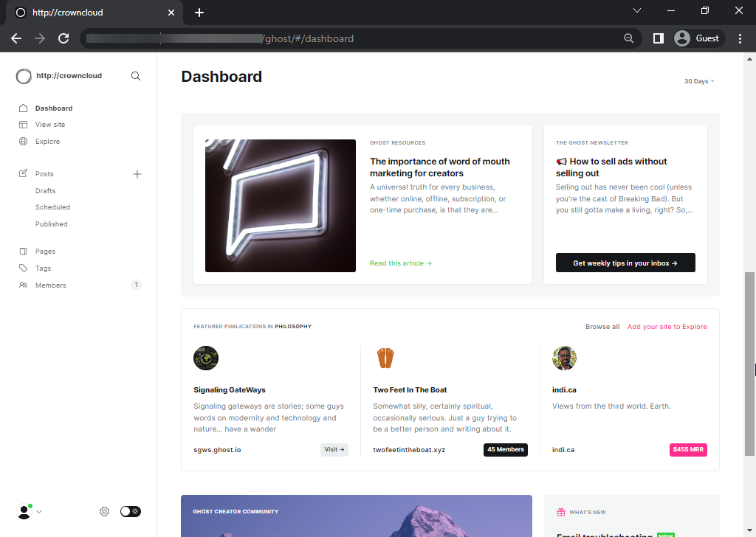Click the crowncloud site logo circle
The image size is (756, 537).
tap(24, 76)
